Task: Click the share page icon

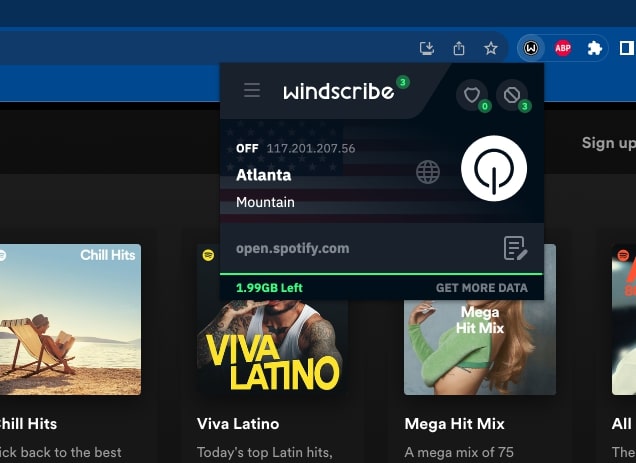Action: point(459,48)
